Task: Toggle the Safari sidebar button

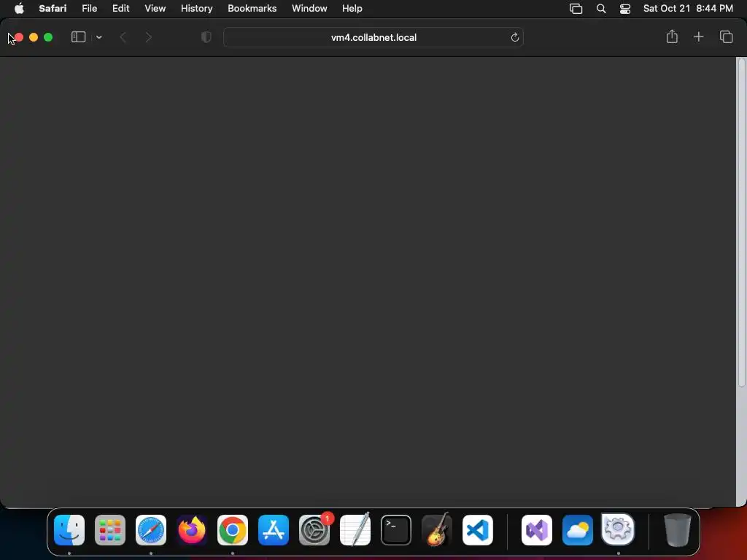Action: tap(78, 37)
